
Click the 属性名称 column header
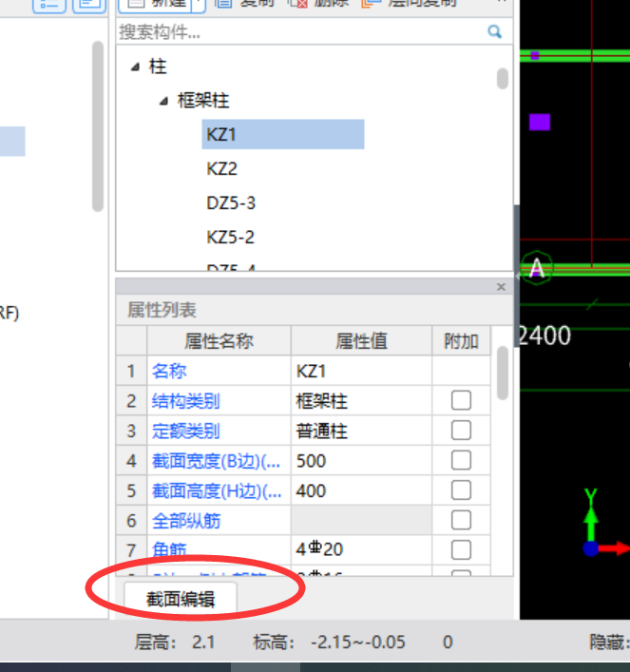[x=219, y=341]
